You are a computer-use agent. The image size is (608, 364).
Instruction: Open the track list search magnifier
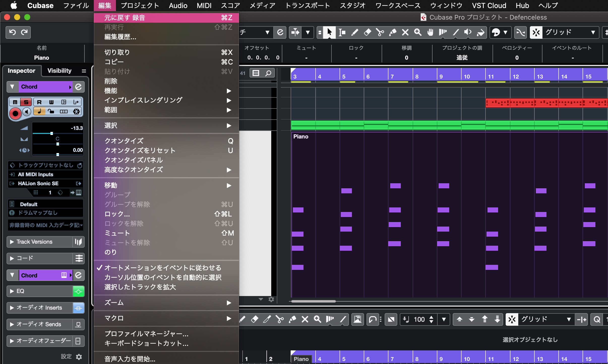click(268, 73)
